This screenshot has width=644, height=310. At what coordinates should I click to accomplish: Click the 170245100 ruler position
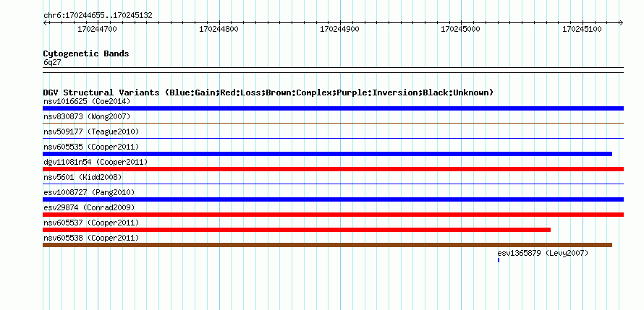pos(582,29)
